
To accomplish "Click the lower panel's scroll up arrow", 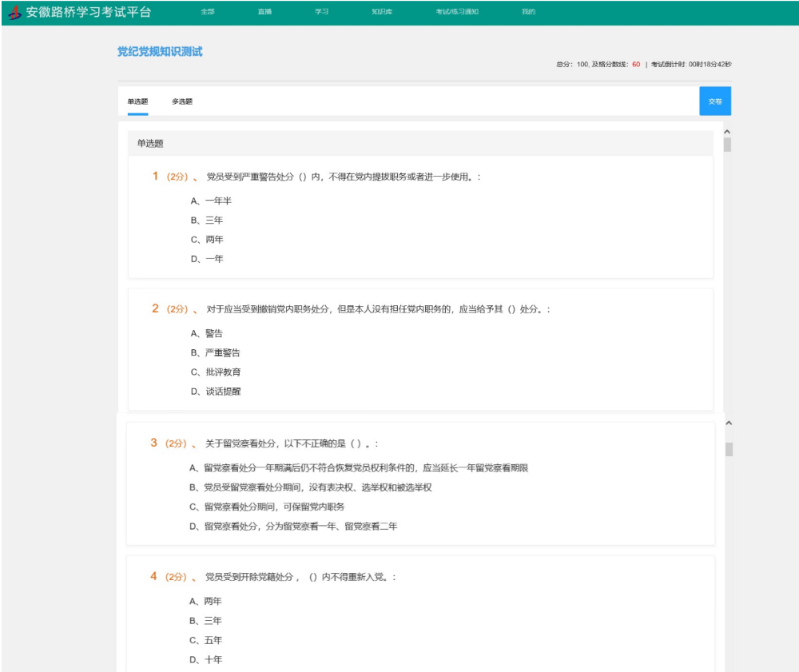I will (728, 423).
